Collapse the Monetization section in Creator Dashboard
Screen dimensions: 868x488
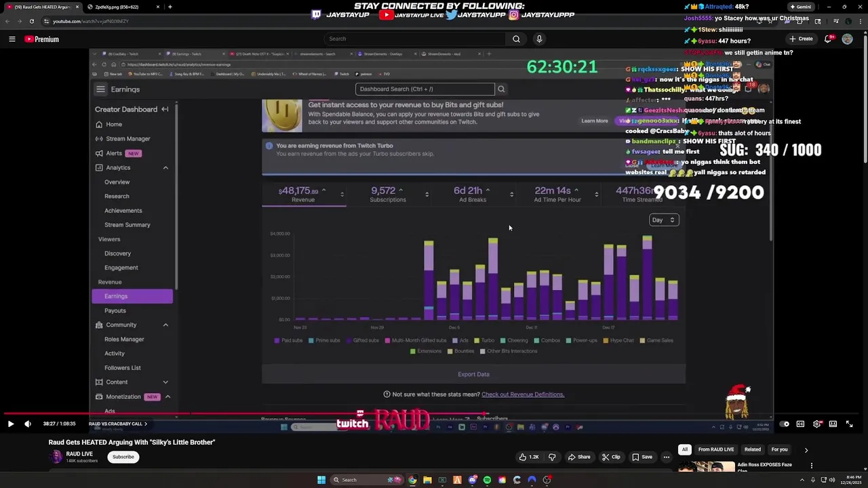pyautogui.click(x=167, y=396)
